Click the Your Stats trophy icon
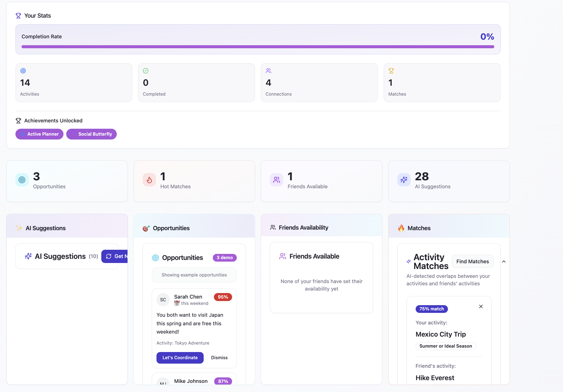The width and height of the screenshot is (563, 392). [x=18, y=16]
